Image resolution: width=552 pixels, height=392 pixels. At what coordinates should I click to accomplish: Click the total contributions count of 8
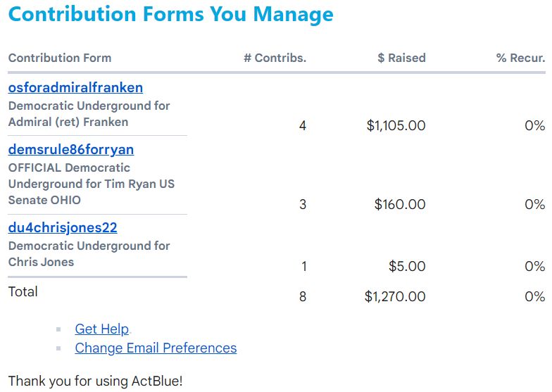click(303, 297)
